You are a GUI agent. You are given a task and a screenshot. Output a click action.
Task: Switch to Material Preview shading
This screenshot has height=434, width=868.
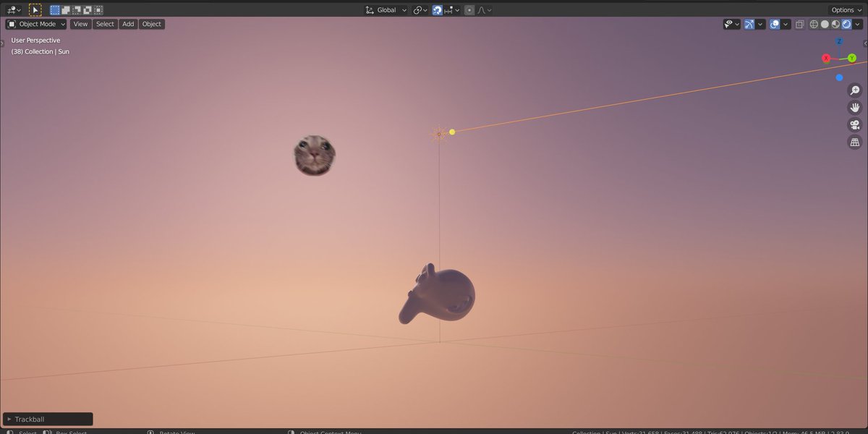[835, 24]
